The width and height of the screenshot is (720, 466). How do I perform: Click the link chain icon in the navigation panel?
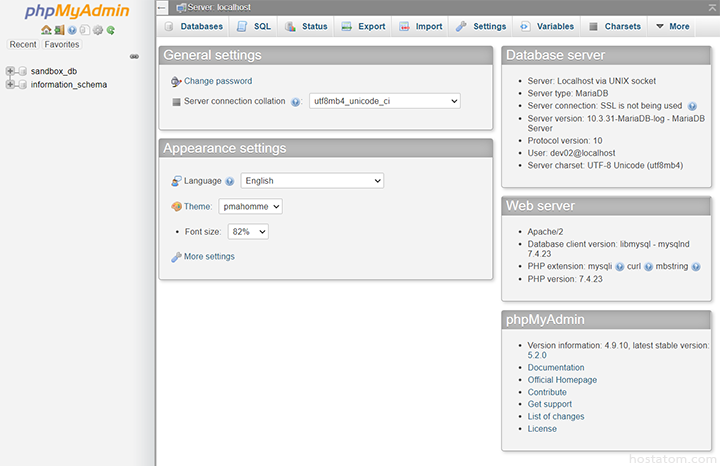click(x=135, y=56)
